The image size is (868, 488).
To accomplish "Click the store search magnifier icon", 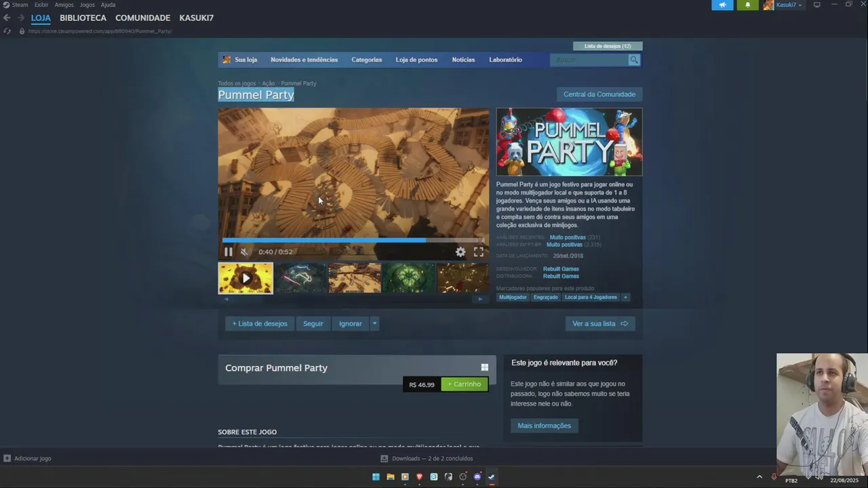I will [x=634, y=60].
